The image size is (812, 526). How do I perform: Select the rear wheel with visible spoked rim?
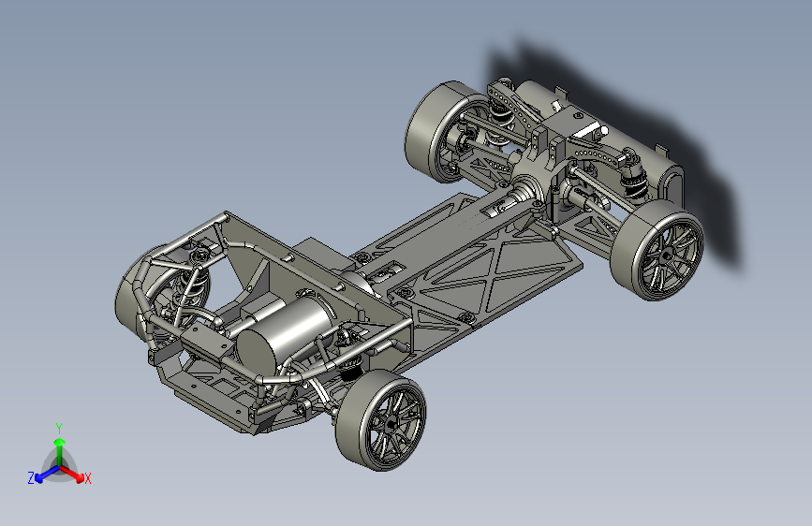657,250
